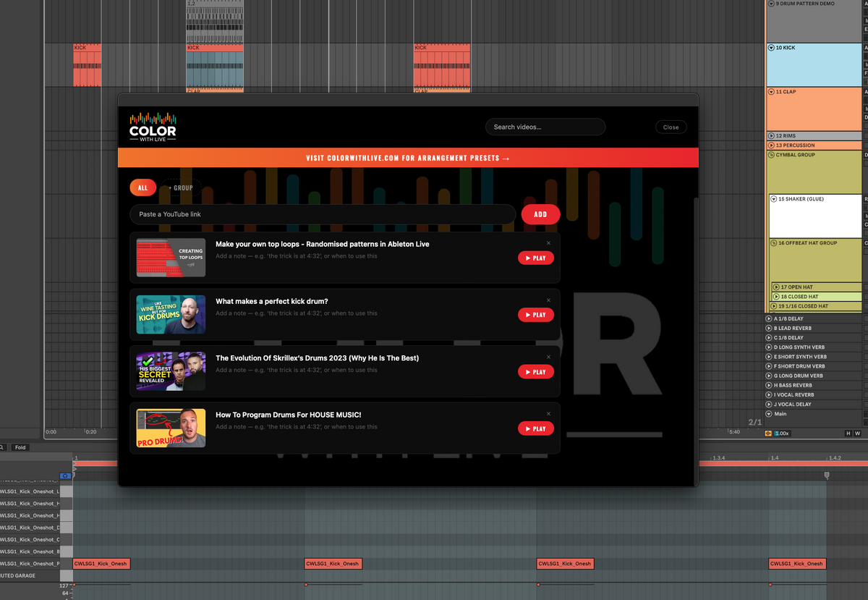Click the 127 velocity marker of the first note
The image size is (868, 600).
74,584
